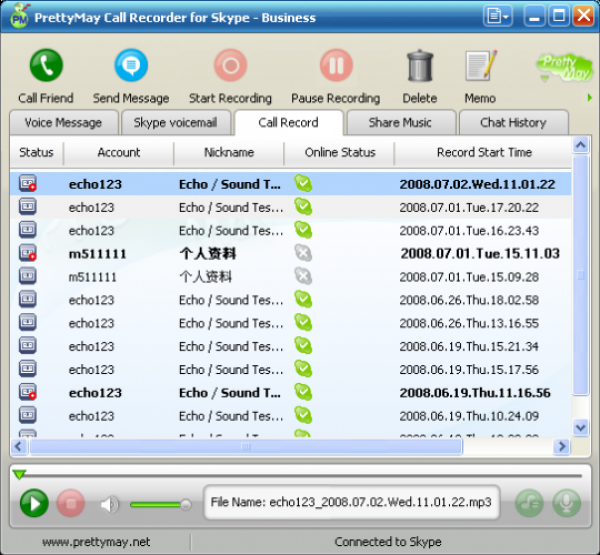The height and width of the screenshot is (555, 600).
Task: Click the Delete trash can icon
Action: [420, 65]
